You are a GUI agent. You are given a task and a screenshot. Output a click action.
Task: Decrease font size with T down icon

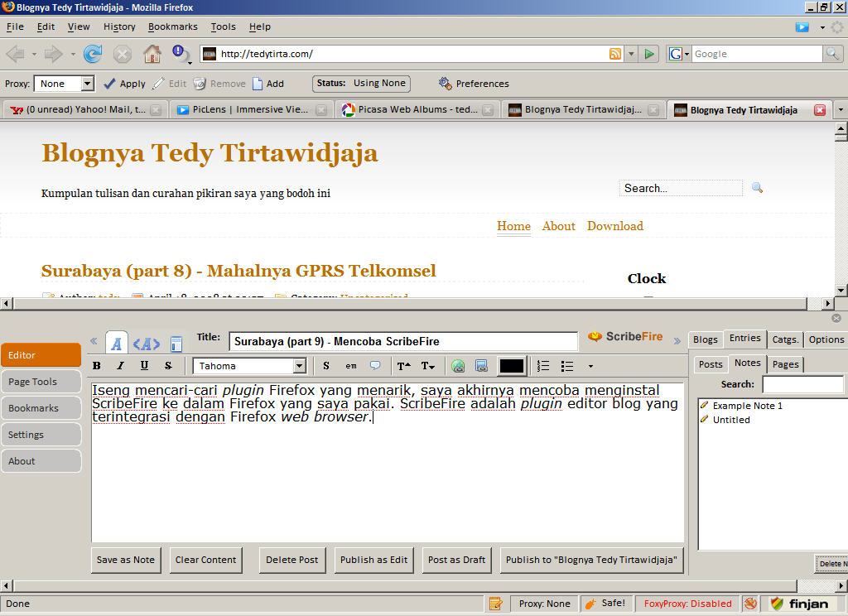pyautogui.click(x=428, y=366)
